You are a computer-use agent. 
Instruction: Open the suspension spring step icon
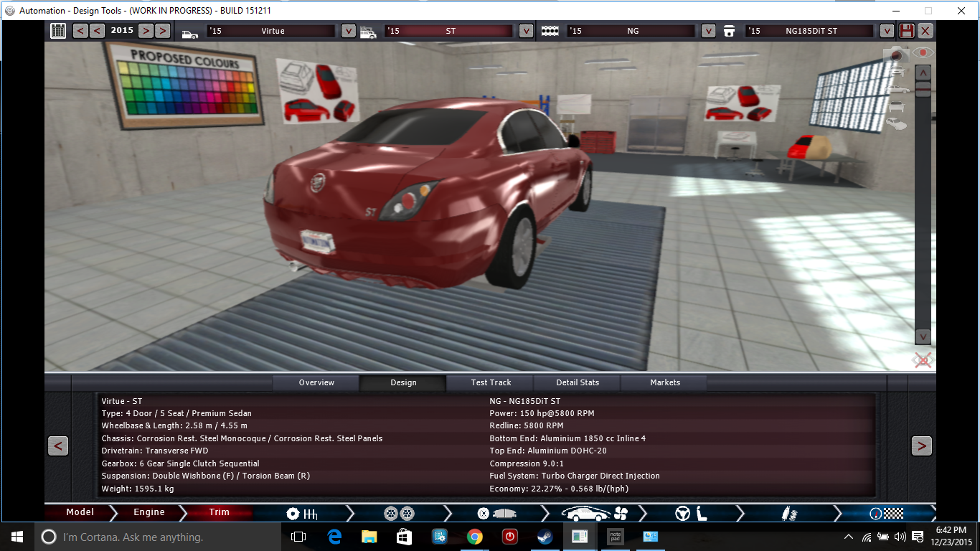(x=788, y=514)
